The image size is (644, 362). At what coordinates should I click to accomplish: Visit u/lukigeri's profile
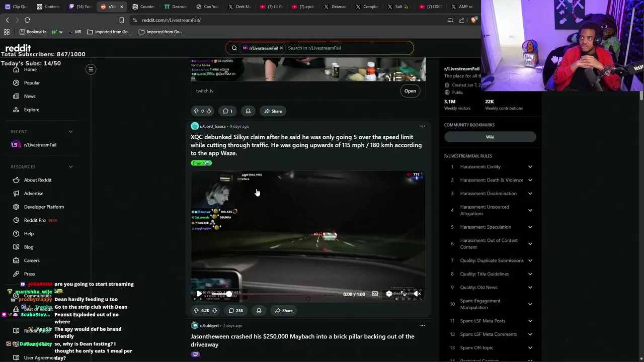pyautogui.click(x=209, y=326)
